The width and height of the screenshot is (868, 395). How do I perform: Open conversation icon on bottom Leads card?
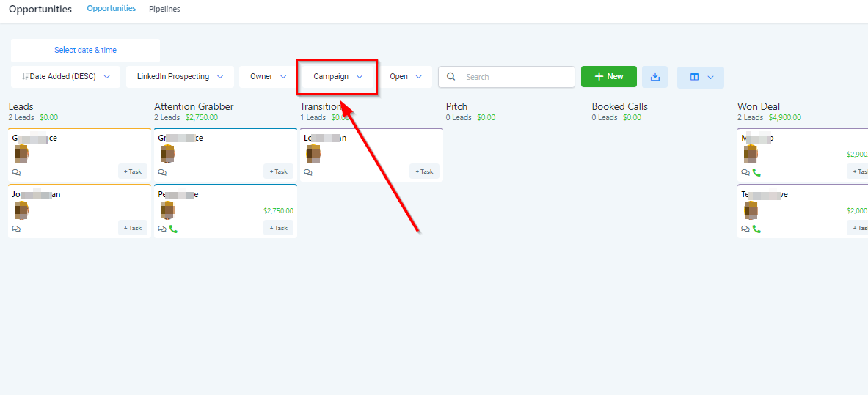tap(16, 229)
